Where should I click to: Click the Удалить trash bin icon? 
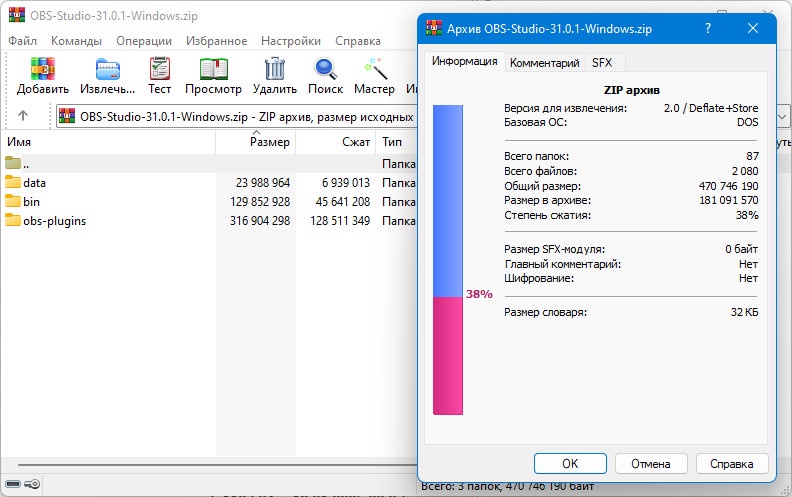[x=275, y=69]
